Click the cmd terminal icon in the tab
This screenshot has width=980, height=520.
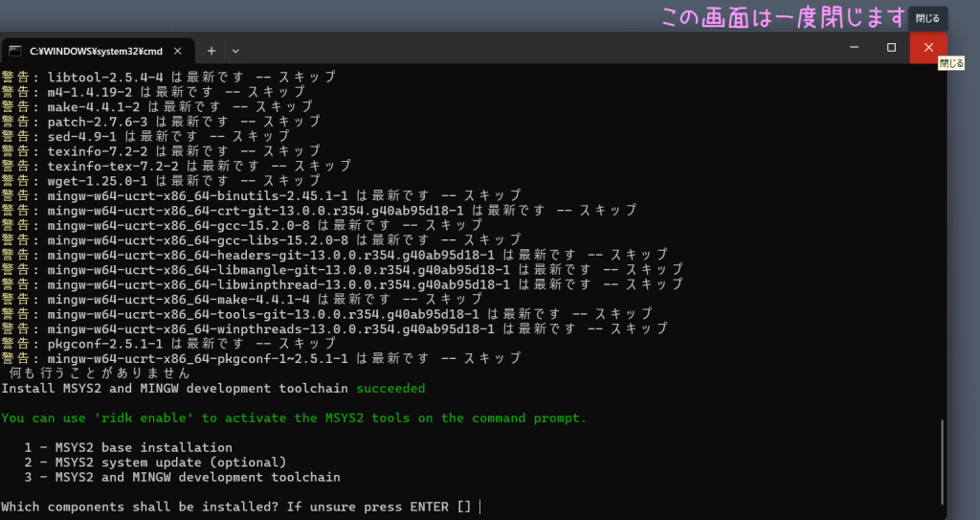click(15, 50)
